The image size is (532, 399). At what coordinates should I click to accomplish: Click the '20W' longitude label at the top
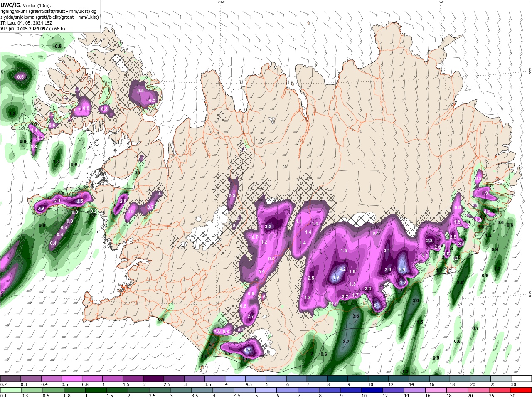pos(221,2)
